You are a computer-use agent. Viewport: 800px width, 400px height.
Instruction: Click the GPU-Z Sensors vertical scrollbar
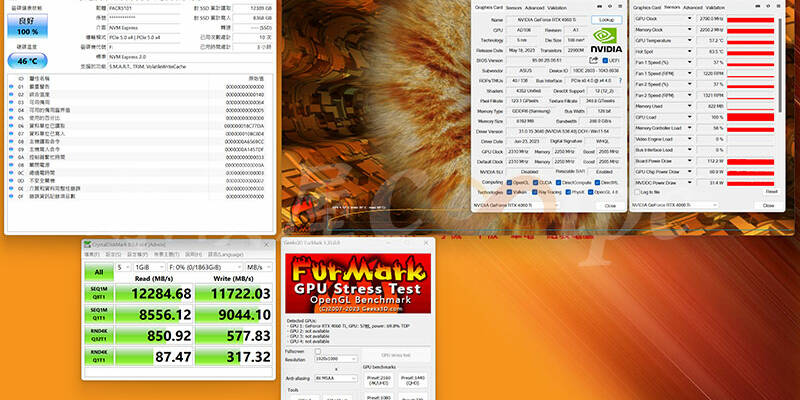pos(780,65)
